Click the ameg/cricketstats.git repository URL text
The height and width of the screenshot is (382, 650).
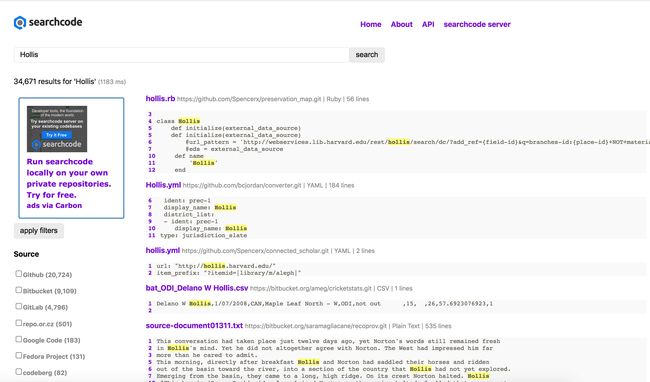click(311, 288)
